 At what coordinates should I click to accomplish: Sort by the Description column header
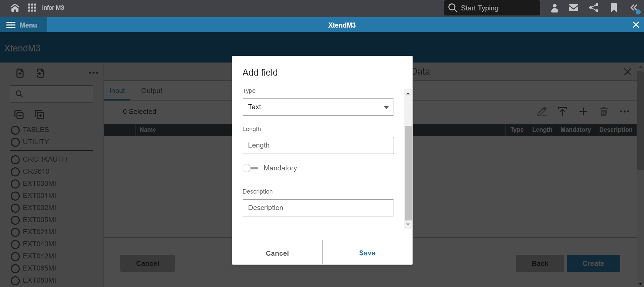[x=616, y=130]
